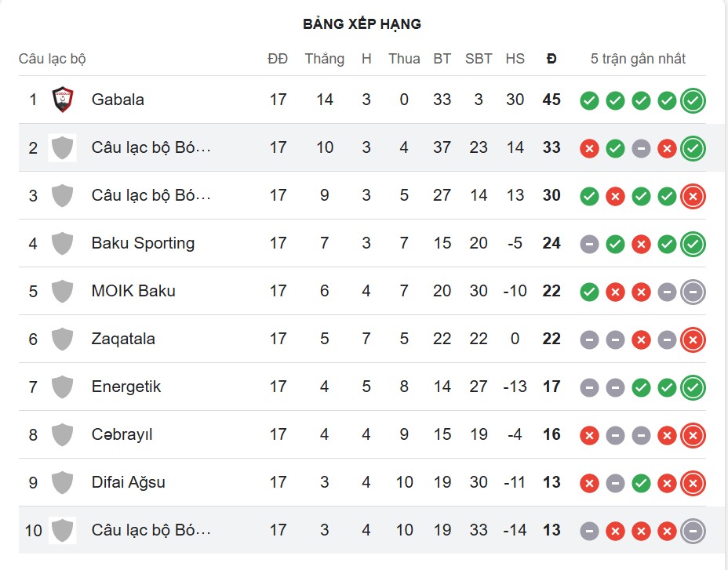Click the Baku Sporting shield icon
728x570 pixels.
pos(62,243)
